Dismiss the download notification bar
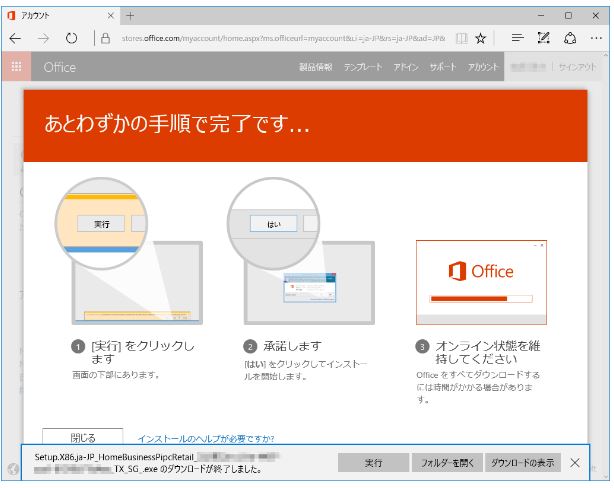614x488 pixels. click(575, 463)
